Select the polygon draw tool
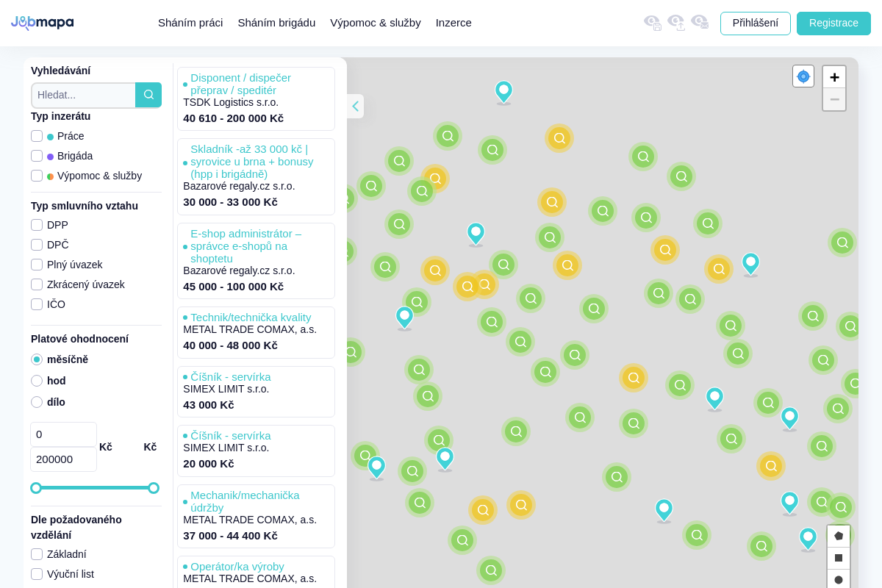 click(839, 536)
